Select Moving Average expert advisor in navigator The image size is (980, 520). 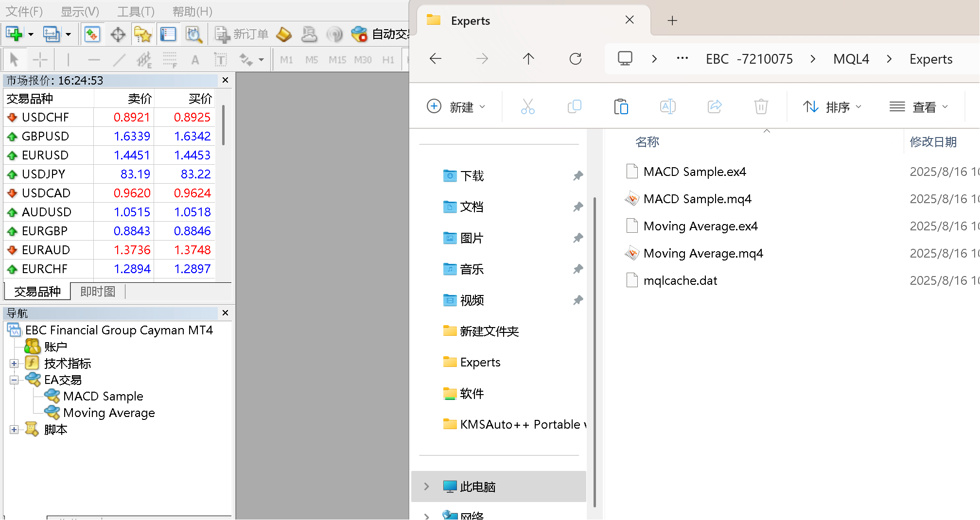[x=109, y=413]
